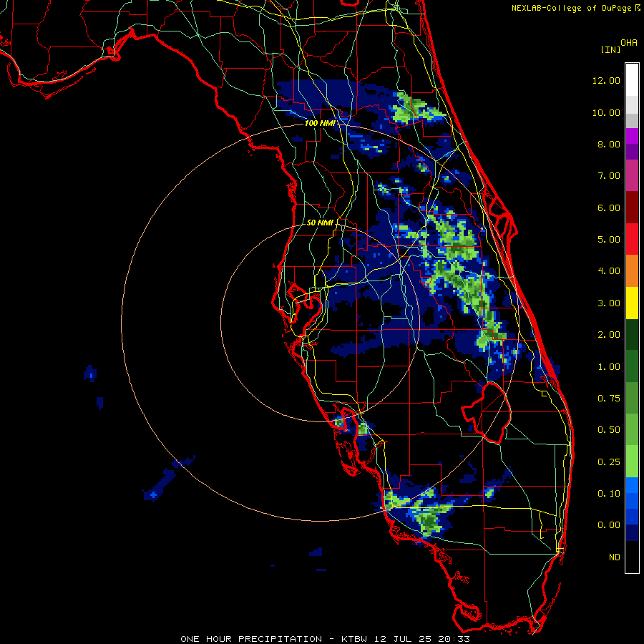
Task: Click the 50 NMI range ring label
Action: pyautogui.click(x=320, y=223)
